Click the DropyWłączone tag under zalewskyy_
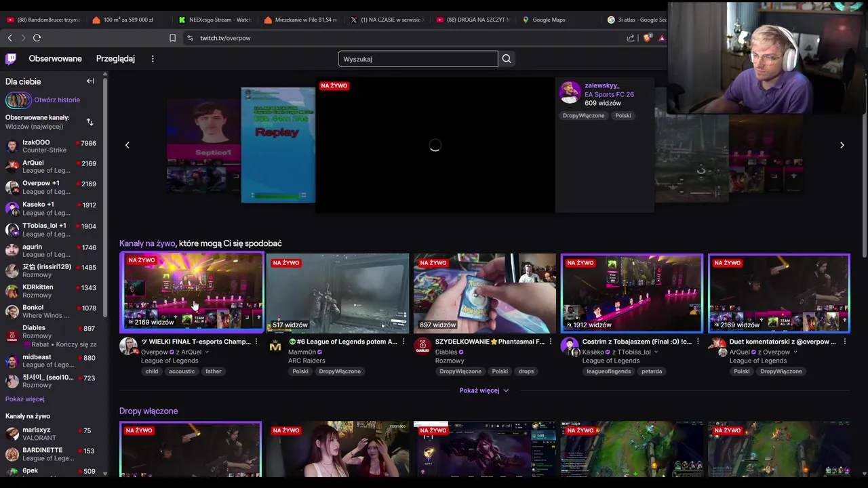This screenshot has width=868, height=488. click(x=583, y=116)
